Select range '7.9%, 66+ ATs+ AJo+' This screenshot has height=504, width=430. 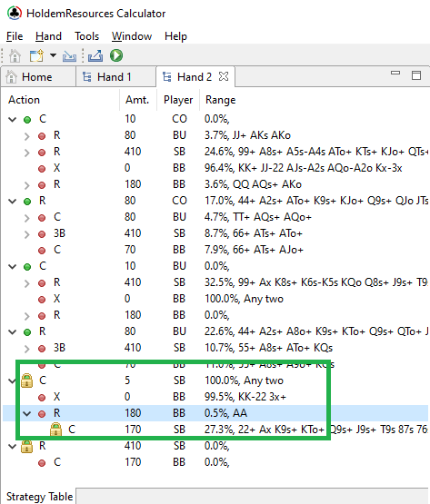[x=254, y=250]
